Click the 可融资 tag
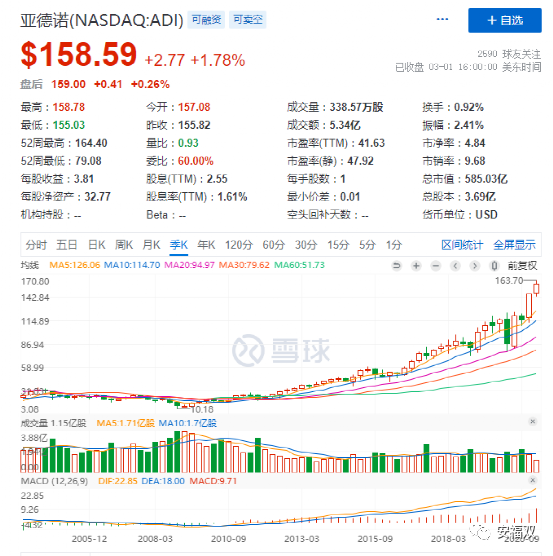Image resolution: width=553 pixels, height=556 pixels. pyautogui.click(x=206, y=20)
